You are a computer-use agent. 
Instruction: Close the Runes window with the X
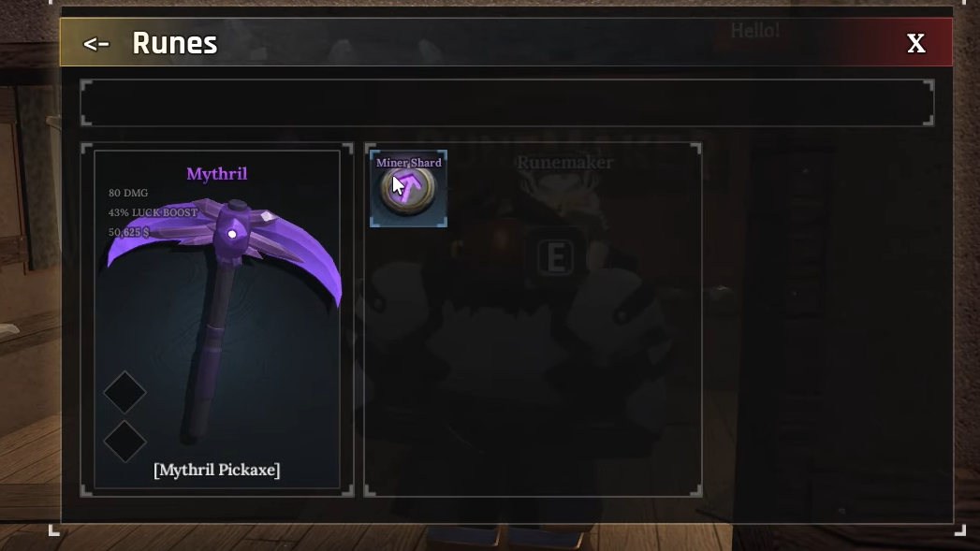(x=915, y=43)
